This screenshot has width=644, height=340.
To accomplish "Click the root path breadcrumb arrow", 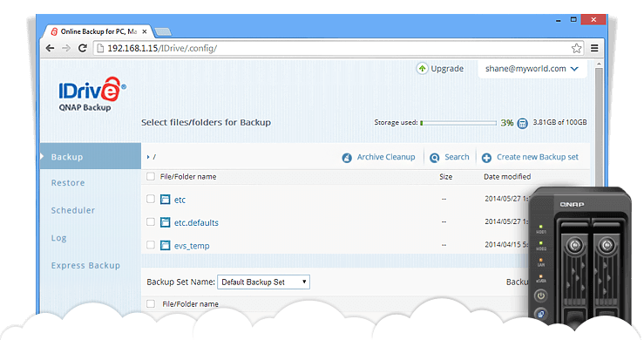I will click(148, 157).
